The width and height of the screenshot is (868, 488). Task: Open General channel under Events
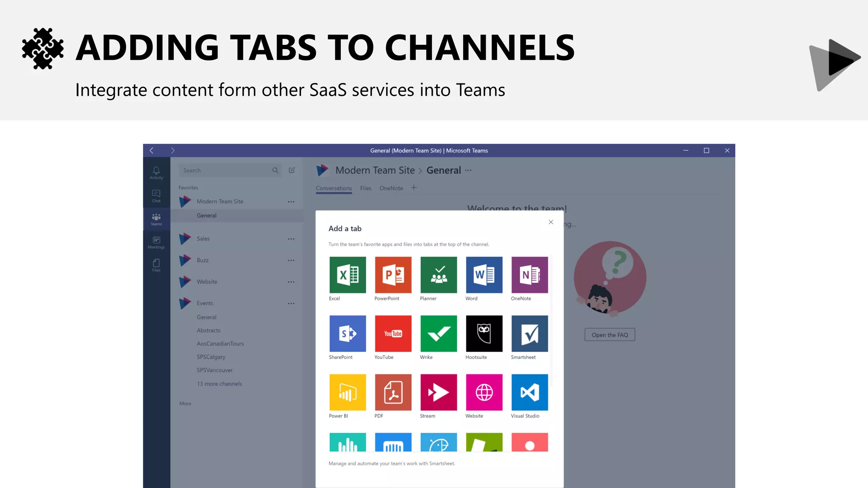(206, 317)
